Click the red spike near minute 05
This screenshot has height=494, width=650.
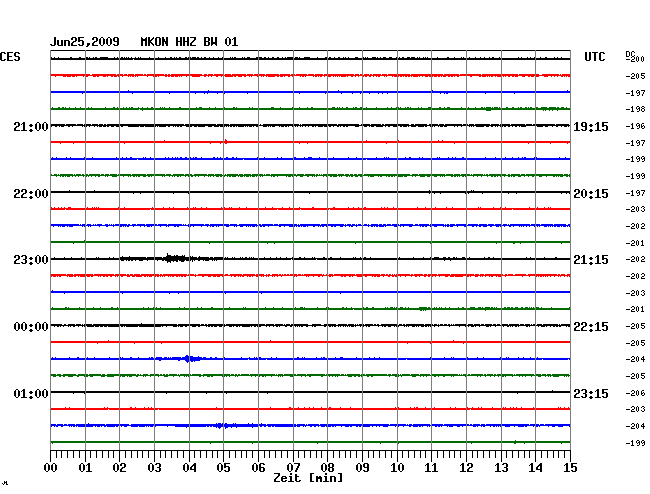pos(226,142)
